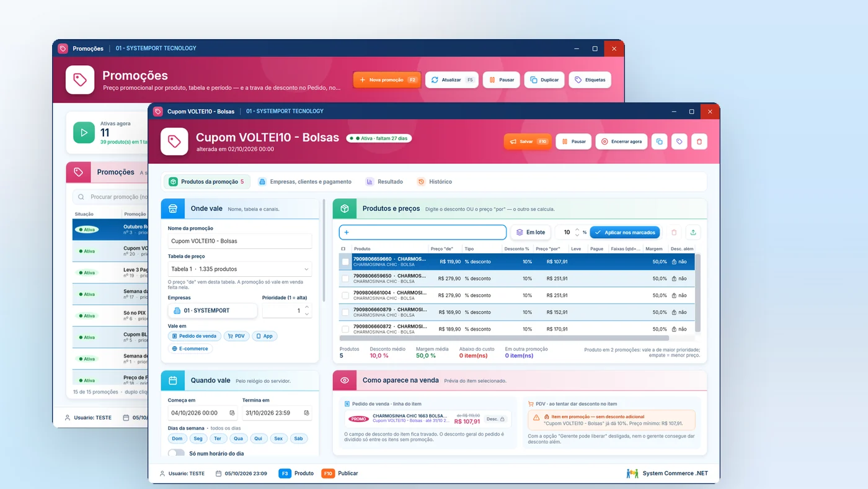
Task: Click the duplicate icon in the Cupom VOLTEI10 header
Action: [659, 141]
